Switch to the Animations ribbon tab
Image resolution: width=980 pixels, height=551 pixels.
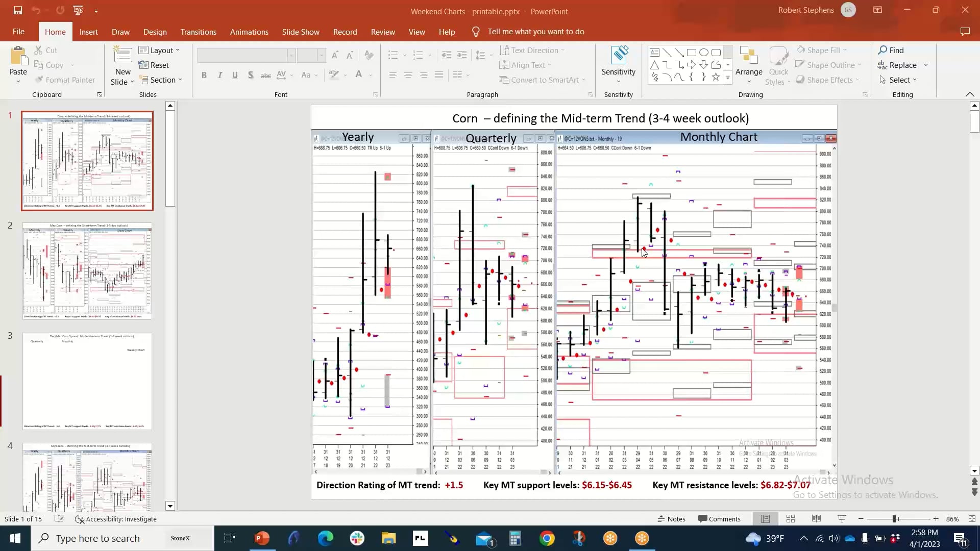point(249,31)
